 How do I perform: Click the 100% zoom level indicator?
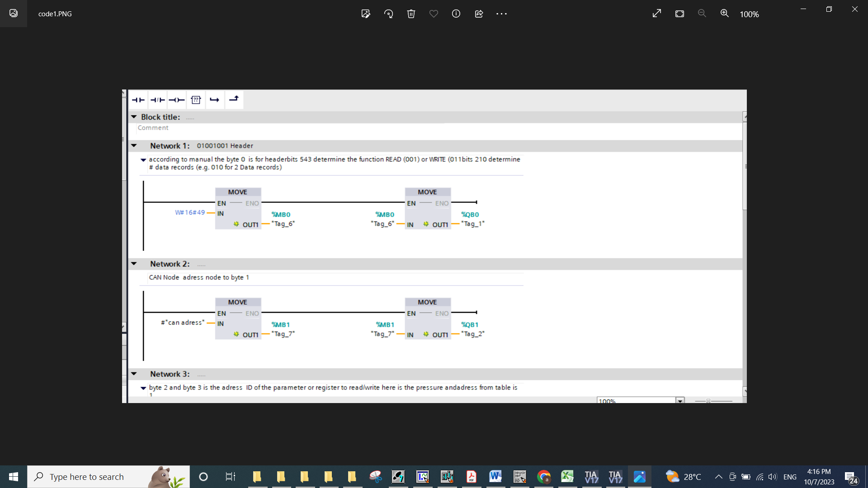tap(749, 14)
